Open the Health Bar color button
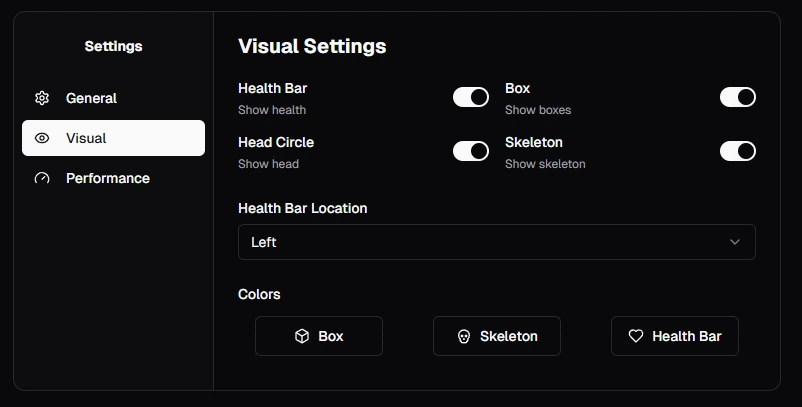The width and height of the screenshot is (802, 407). pos(675,336)
